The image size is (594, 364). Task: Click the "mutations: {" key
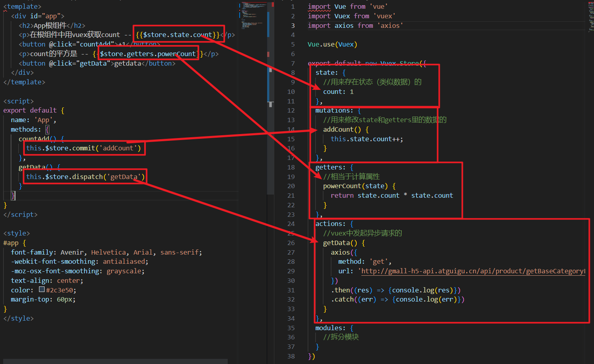coord(338,110)
